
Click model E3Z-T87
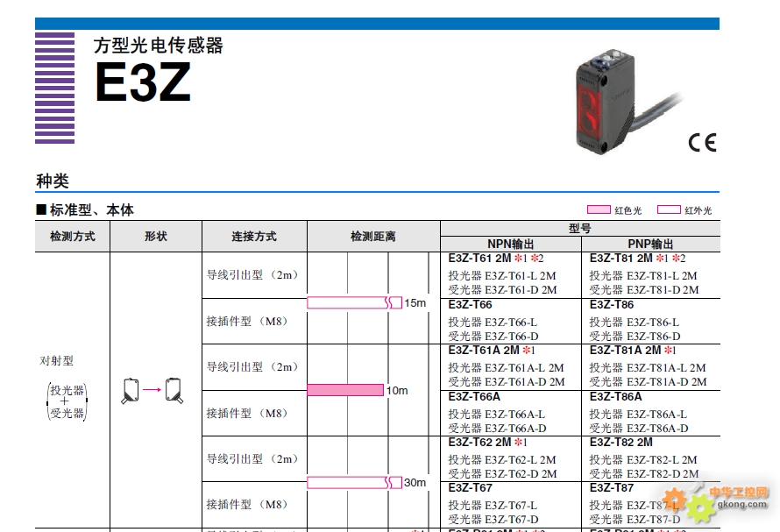(x=612, y=487)
